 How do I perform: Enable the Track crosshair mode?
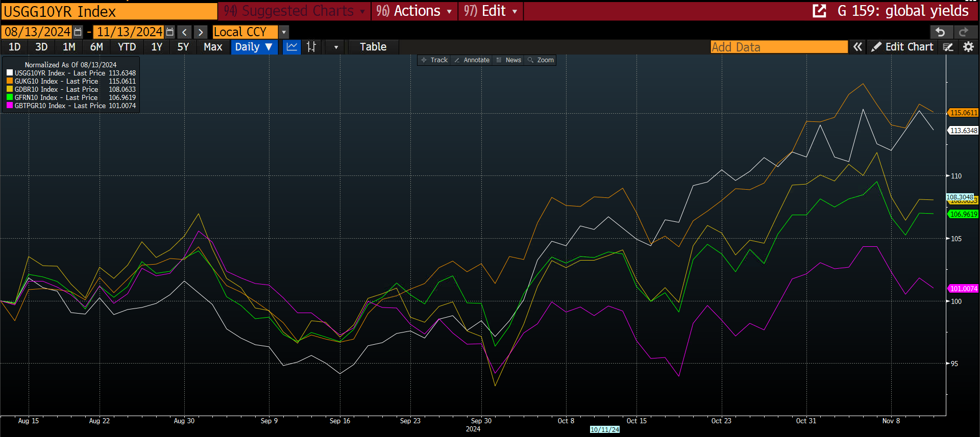click(x=434, y=60)
